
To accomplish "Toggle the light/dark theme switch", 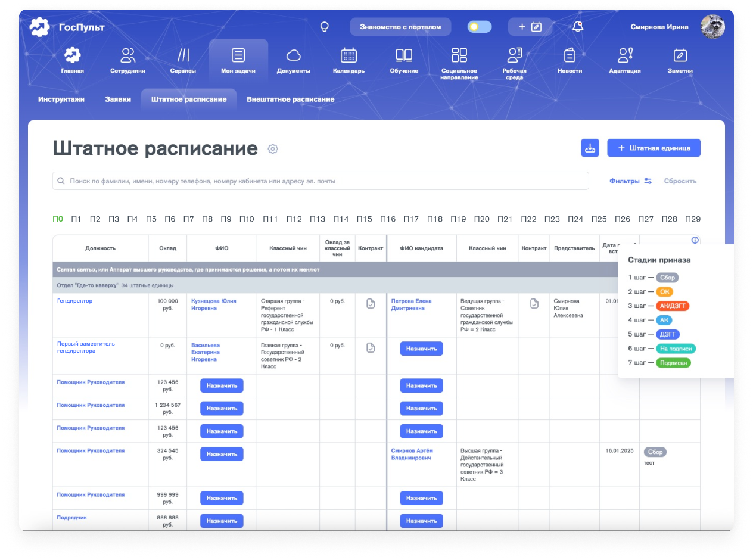I will tap(479, 27).
